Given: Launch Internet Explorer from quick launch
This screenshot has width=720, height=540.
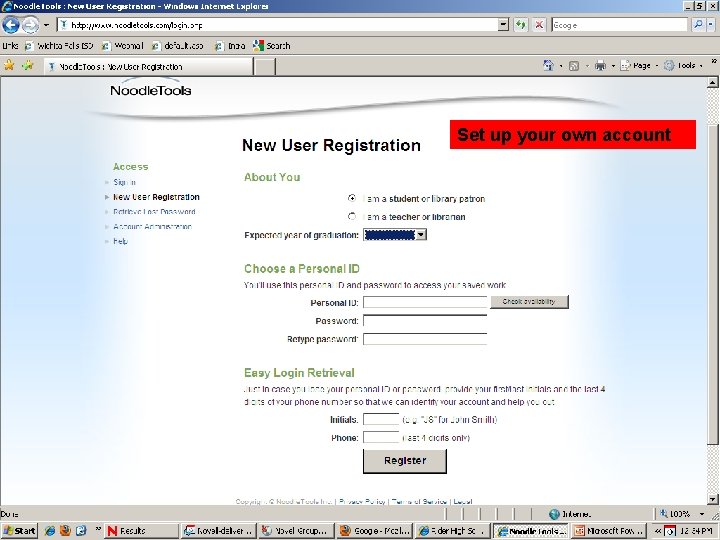Looking at the screenshot, I should pos(50,531).
